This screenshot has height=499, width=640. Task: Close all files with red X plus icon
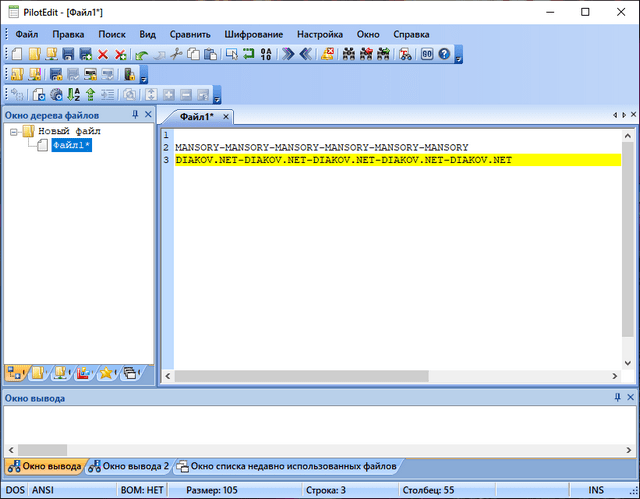(x=120, y=54)
